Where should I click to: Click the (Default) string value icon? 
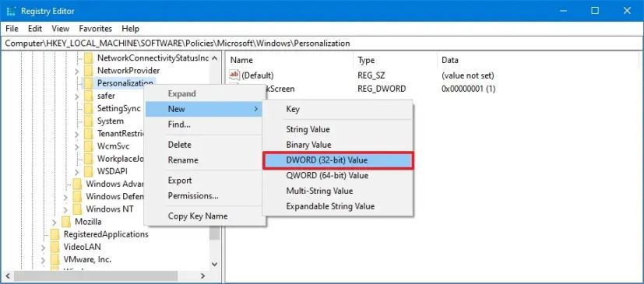click(x=234, y=75)
